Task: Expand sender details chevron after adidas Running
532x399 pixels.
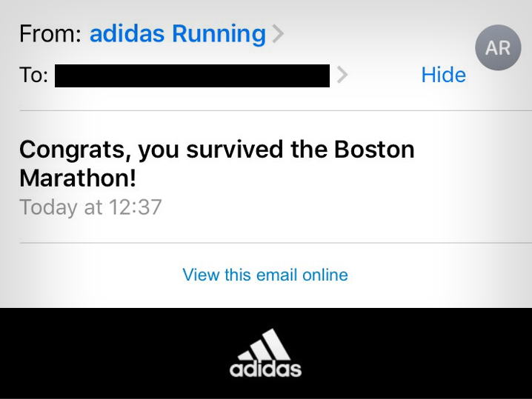Action: pos(278,33)
